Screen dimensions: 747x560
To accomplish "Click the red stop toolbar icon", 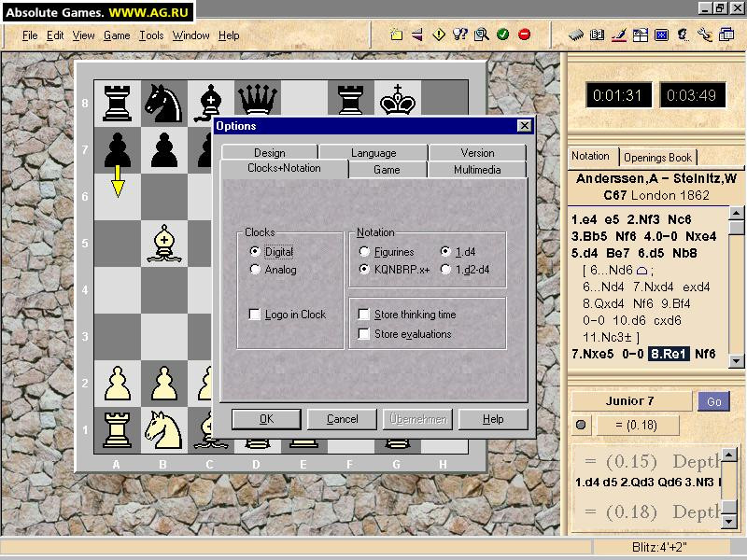I will click(x=524, y=35).
